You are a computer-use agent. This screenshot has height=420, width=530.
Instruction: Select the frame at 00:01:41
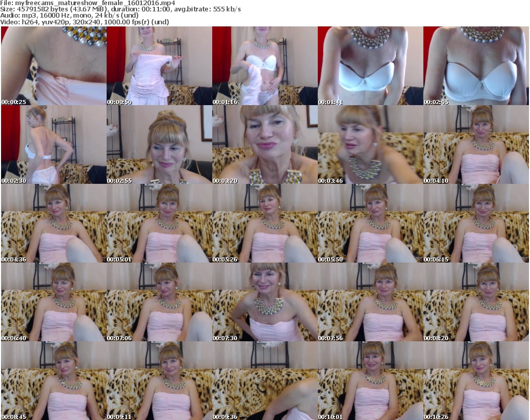pyautogui.click(x=370, y=66)
